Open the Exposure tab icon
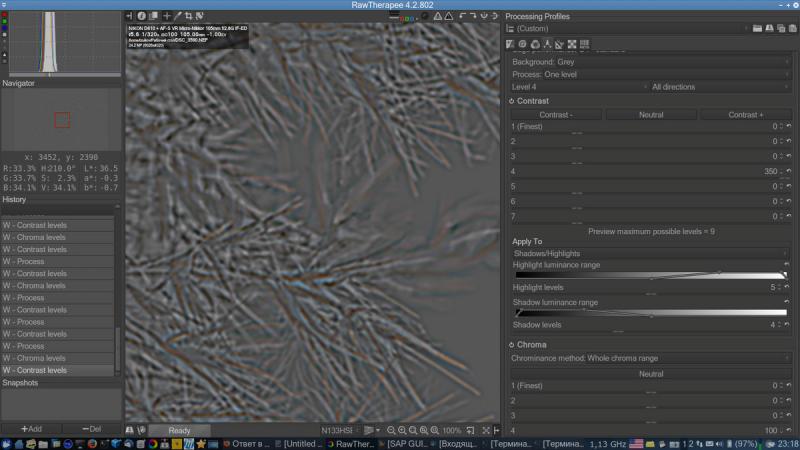800x450 pixels. (510, 44)
